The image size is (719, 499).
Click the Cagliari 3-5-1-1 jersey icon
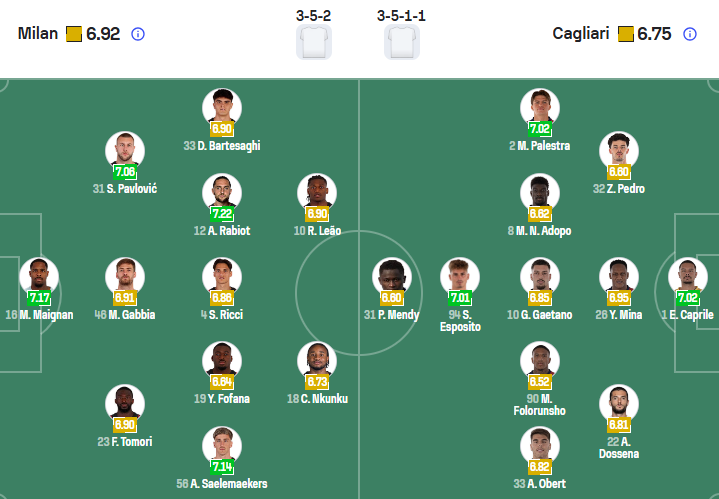pyautogui.click(x=402, y=42)
